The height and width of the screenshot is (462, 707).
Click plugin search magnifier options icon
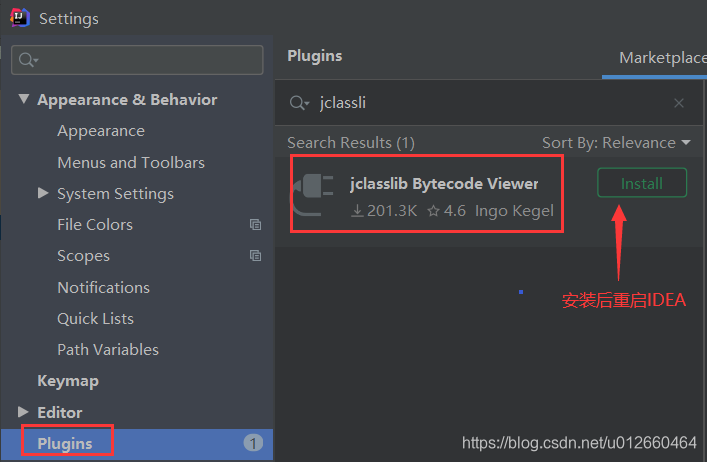coord(299,103)
